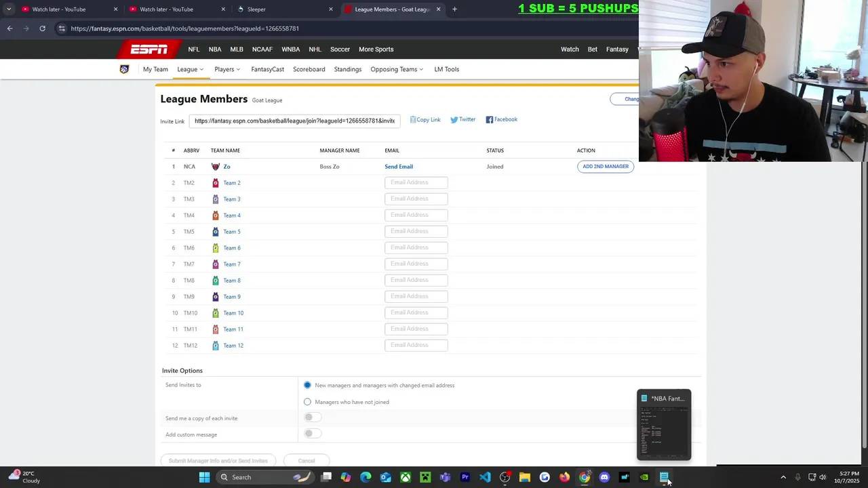Open Discord from the taskbar
The image size is (868, 488).
[604, 477]
